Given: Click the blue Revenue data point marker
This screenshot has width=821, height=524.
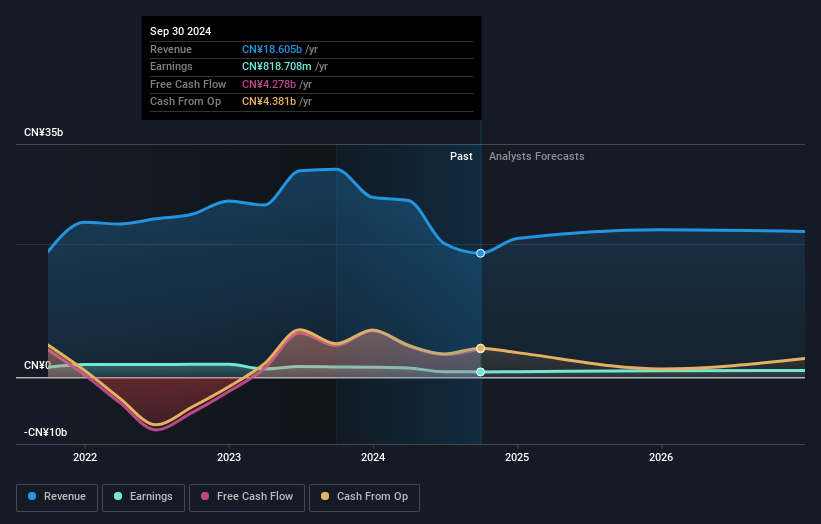Looking at the screenshot, I should click(480, 253).
